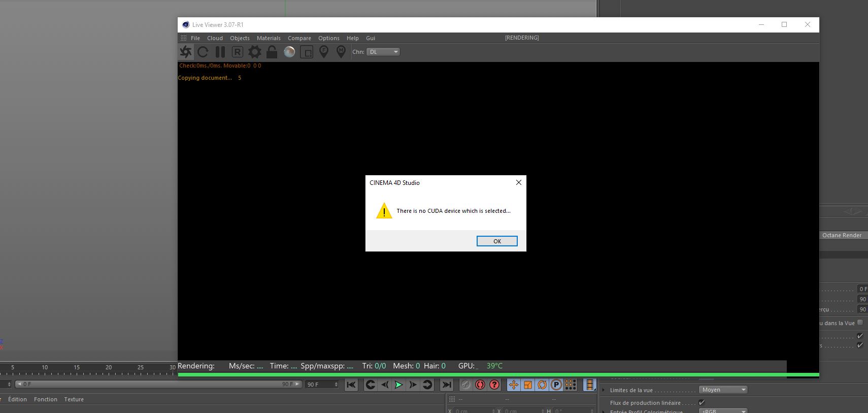The width and height of the screenshot is (868, 413).
Task: Open the Options menu
Action: point(329,38)
